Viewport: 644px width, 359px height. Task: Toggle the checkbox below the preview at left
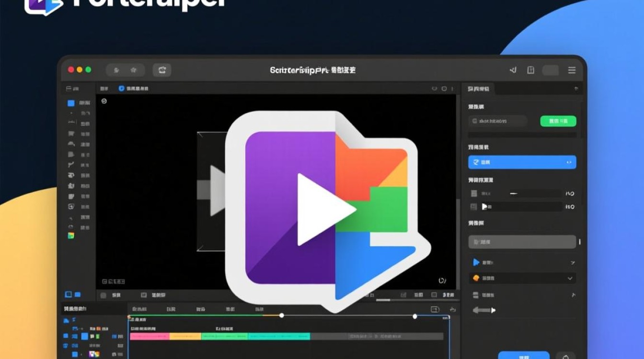click(x=103, y=295)
